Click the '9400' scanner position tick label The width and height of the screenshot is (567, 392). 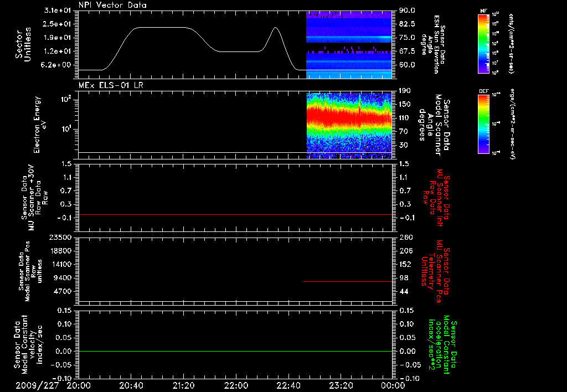(63, 278)
